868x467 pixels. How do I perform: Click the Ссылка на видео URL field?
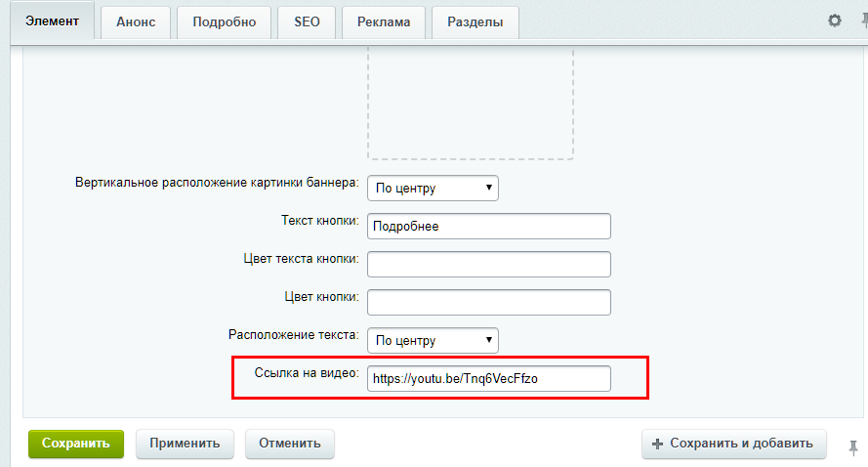[x=488, y=378]
